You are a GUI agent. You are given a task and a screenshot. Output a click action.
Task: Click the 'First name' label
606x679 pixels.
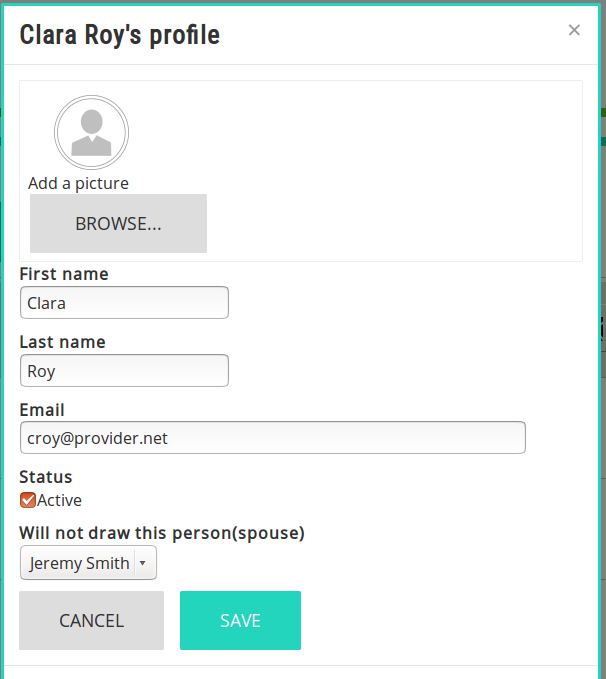(64, 274)
